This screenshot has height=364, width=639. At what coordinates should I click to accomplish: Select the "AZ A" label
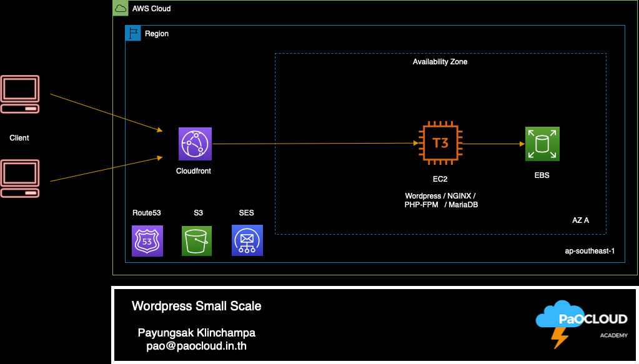pos(581,220)
